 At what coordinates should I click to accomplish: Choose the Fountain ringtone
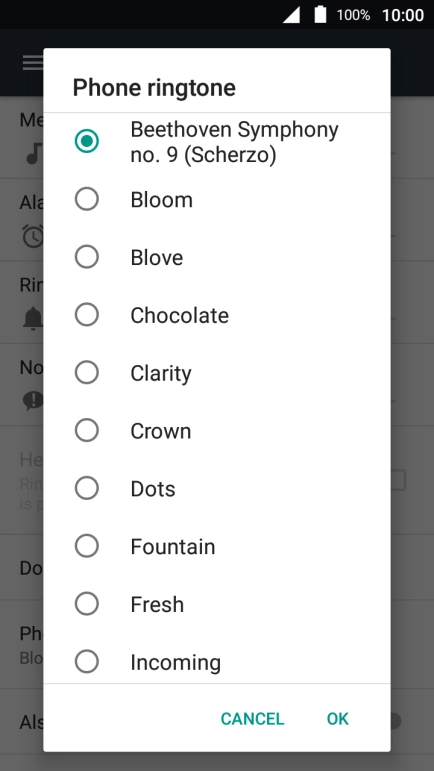pyautogui.click(x=87, y=546)
